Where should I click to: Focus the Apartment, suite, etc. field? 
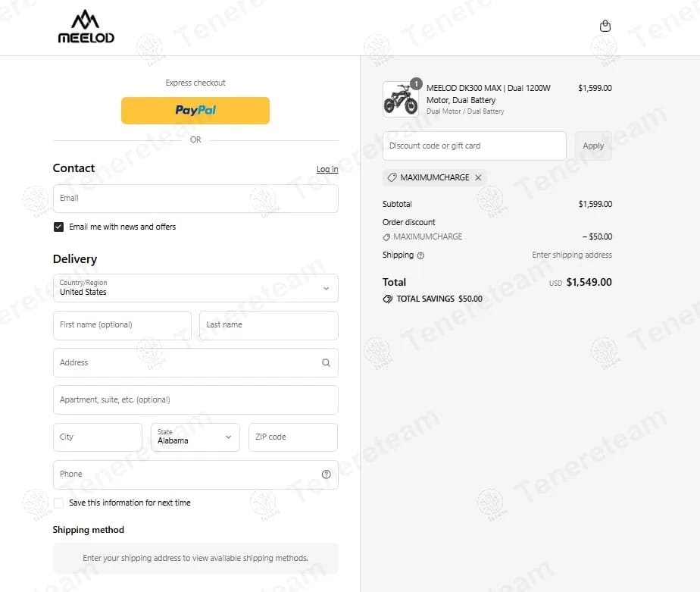tap(195, 400)
